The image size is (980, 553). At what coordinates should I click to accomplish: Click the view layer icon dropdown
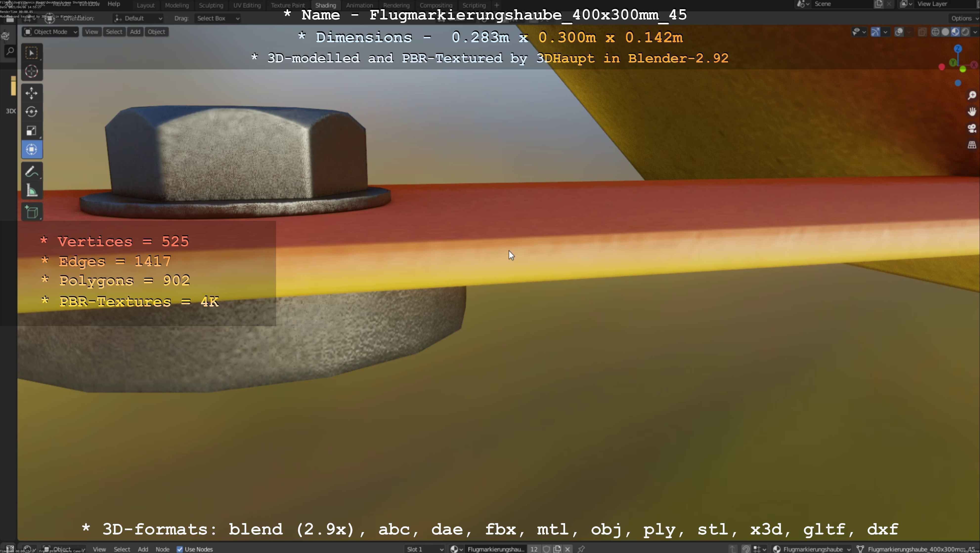pyautogui.click(x=906, y=4)
